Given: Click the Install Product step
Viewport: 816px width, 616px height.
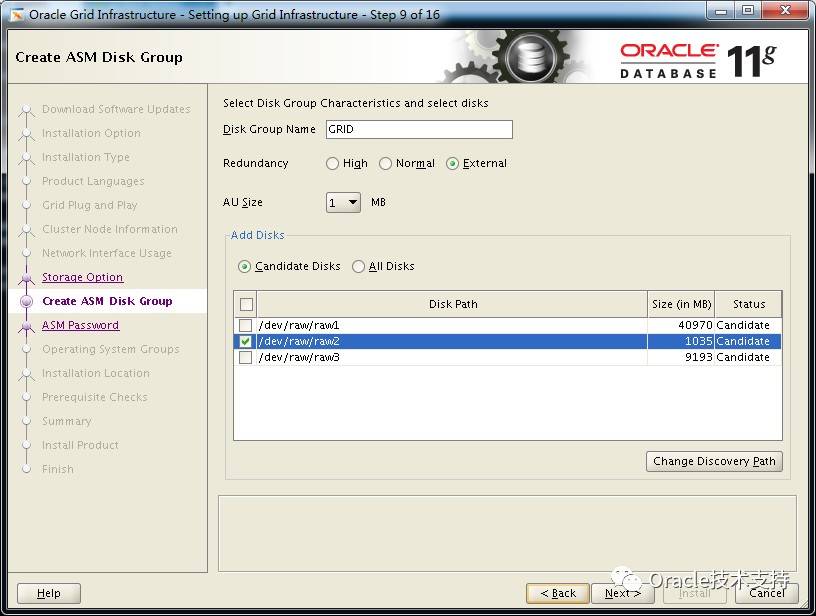Looking at the screenshot, I should pyautogui.click(x=80, y=445).
